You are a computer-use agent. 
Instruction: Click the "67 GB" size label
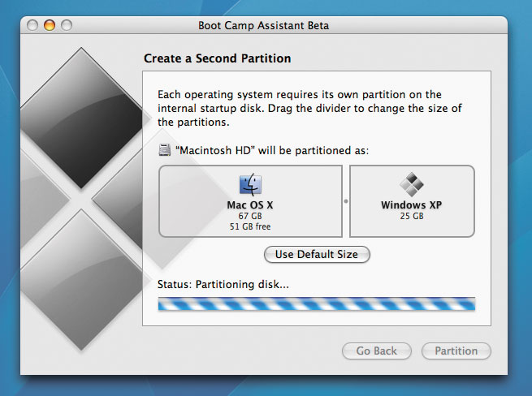click(x=250, y=216)
